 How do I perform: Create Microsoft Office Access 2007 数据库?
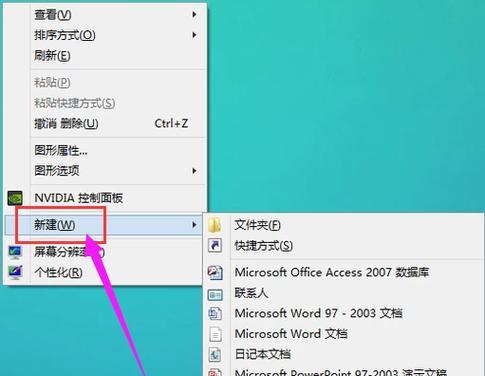pos(344,272)
